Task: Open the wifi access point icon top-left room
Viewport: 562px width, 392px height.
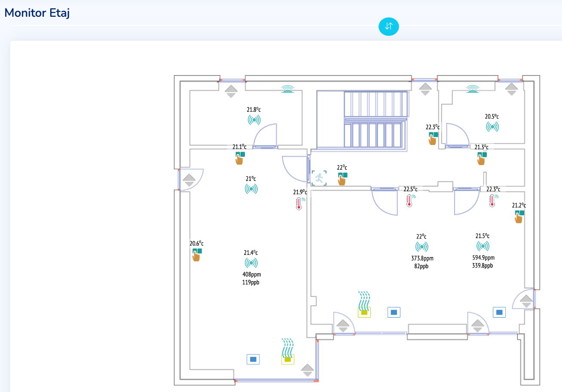Action: pyautogui.click(x=288, y=89)
